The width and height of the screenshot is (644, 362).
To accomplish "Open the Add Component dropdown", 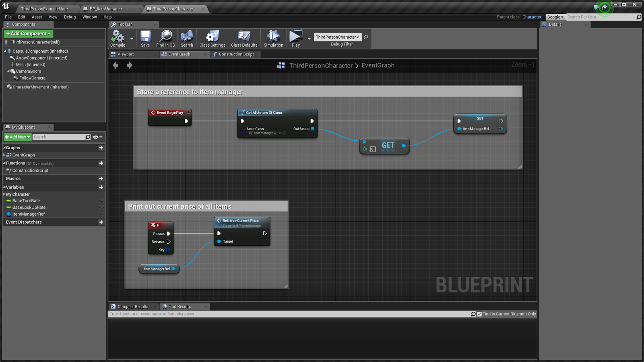I will (x=28, y=33).
